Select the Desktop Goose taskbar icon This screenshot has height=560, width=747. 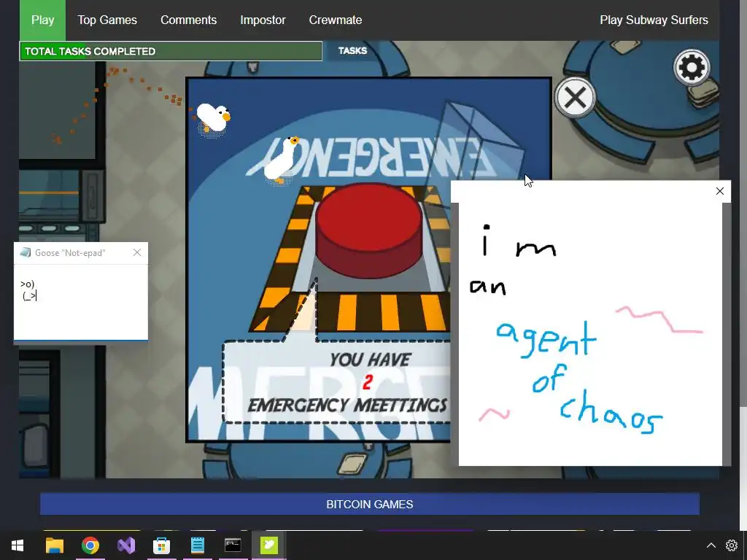click(x=268, y=545)
